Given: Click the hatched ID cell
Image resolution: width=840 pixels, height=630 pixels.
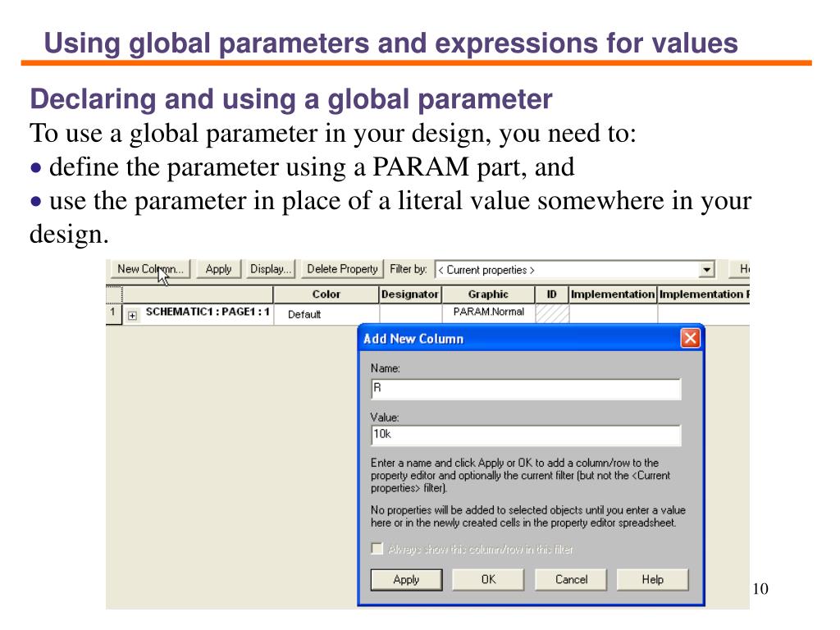Looking at the screenshot, I should (x=552, y=313).
